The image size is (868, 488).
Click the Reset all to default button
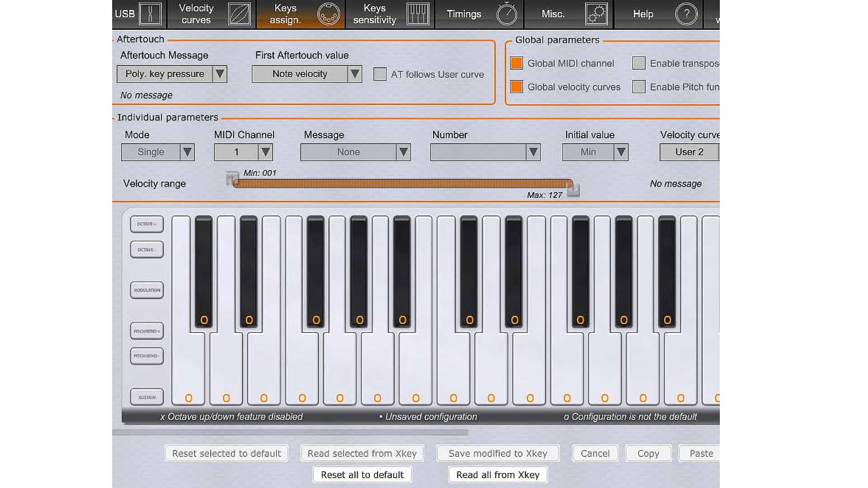362,475
